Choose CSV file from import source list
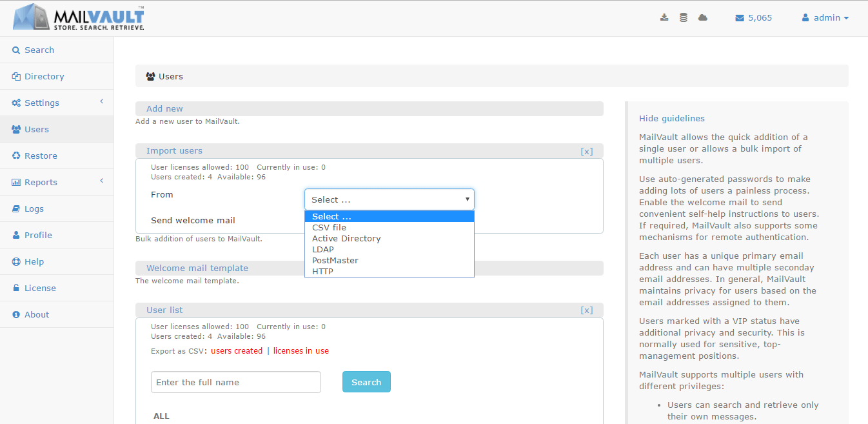Viewport: 868px width, 424px height. coord(390,227)
